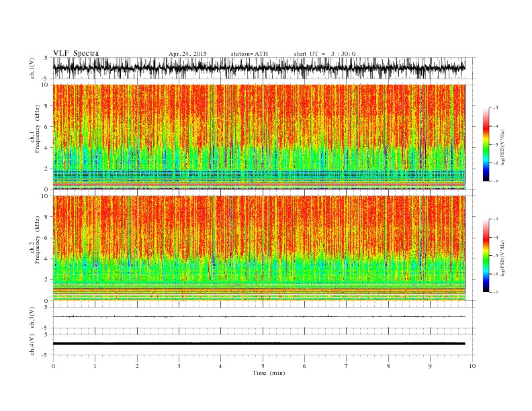Click the ch.1 voltage waveform trace panel
This screenshot has width=532, height=411.
(263, 68)
